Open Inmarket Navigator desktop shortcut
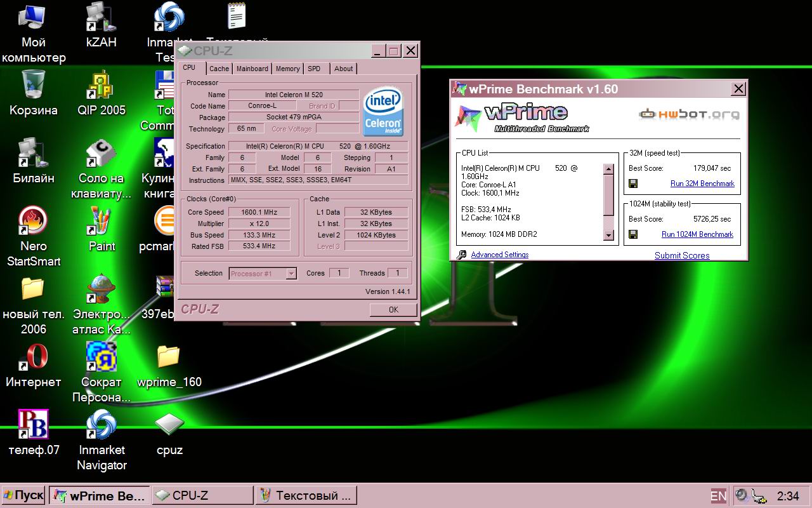This screenshot has width=812, height=508. pyautogui.click(x=101, y=425)
